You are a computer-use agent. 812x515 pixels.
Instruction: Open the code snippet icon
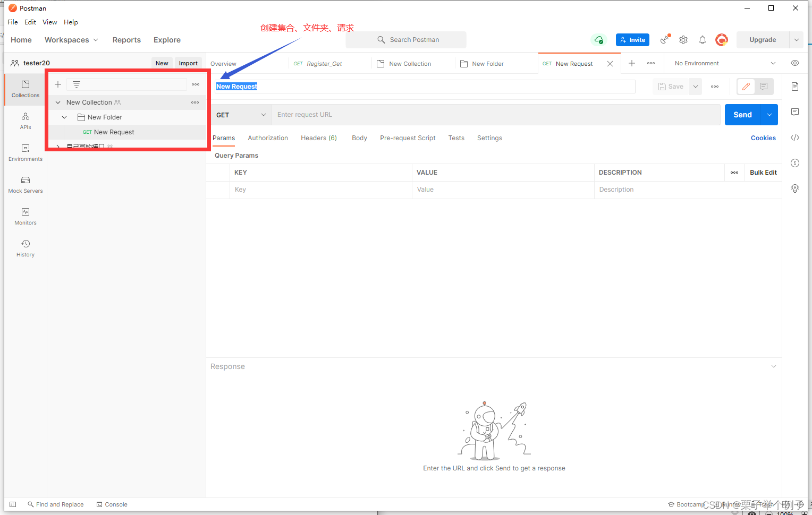(795, 138)
